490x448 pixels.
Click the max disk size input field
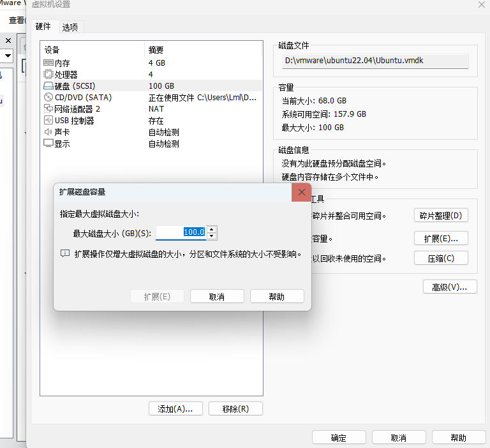[181, 232]
